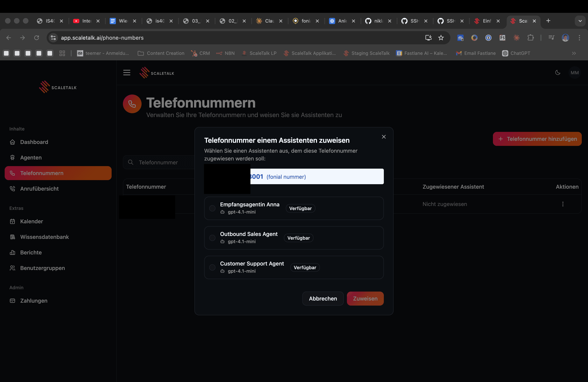Viewport: 588px width, 382px height.
Task: Toggle dark mode moon icon
Action: [x=558, y=73]
